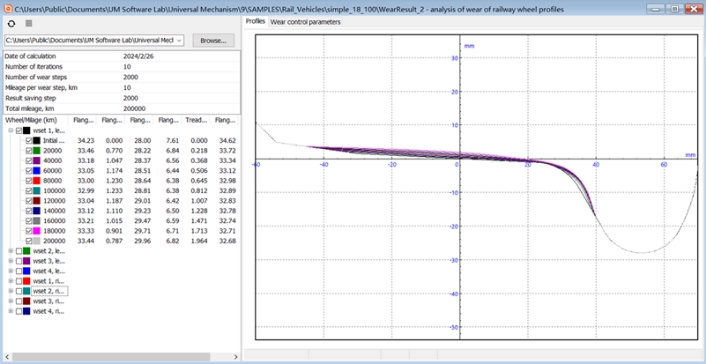Uncheck the 60000 mileage profile checkbox

29,171
